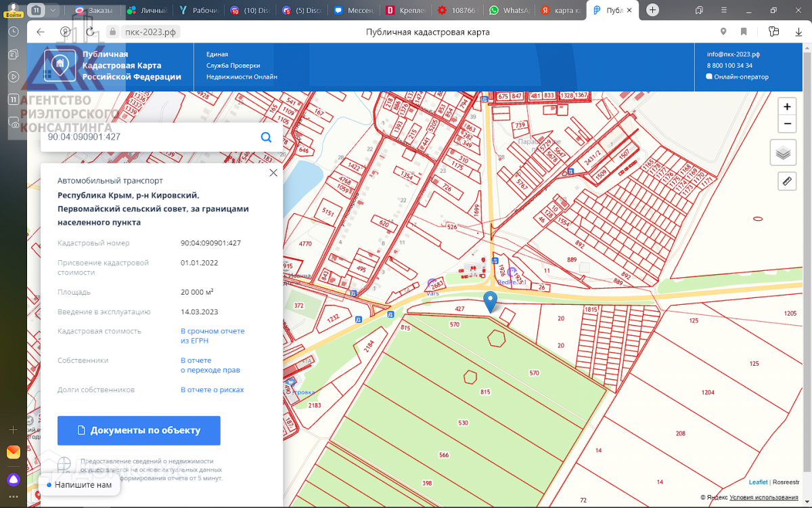Reload the page with the refresh icon
This screenshot has height=508, width=812.
[x=90, y=31]
